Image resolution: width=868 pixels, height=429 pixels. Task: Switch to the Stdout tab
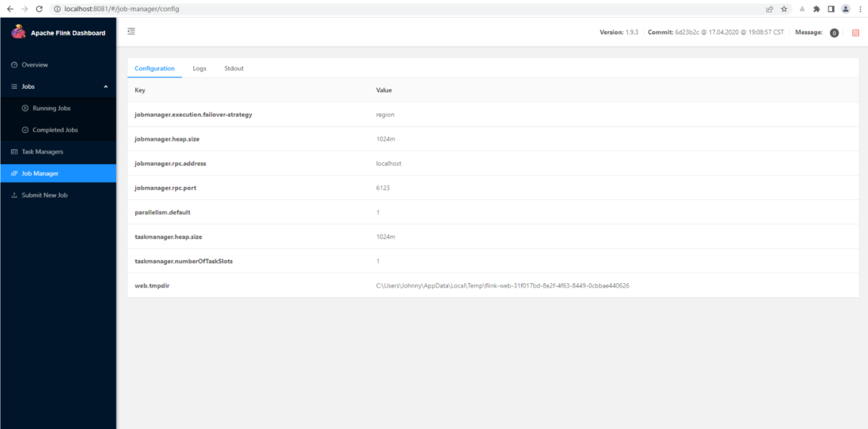(234, 68)
